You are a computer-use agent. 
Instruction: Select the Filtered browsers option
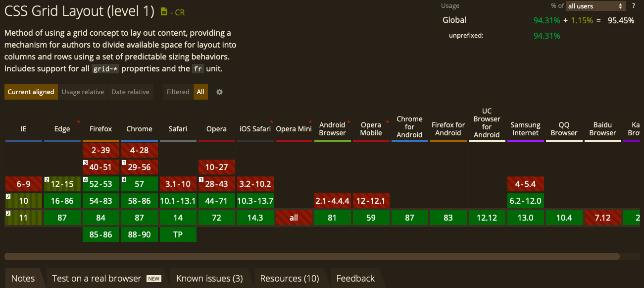click(x=178, y=92)
